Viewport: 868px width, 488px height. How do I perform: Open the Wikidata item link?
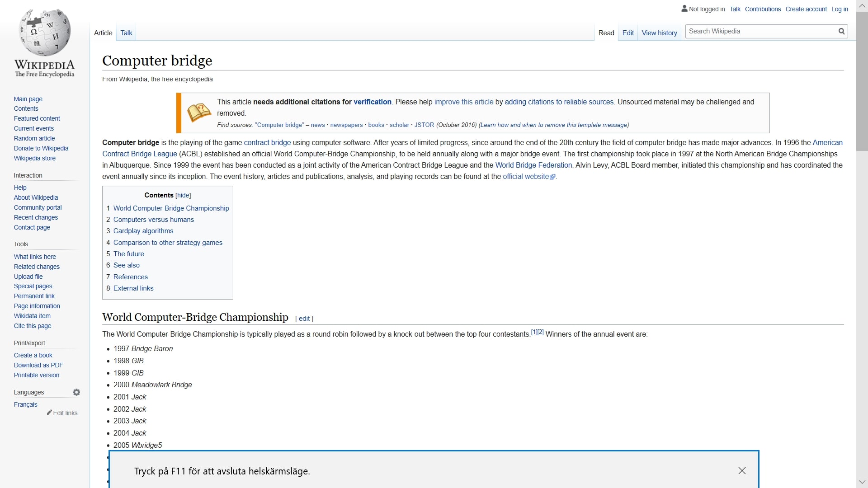coord(32,316)
